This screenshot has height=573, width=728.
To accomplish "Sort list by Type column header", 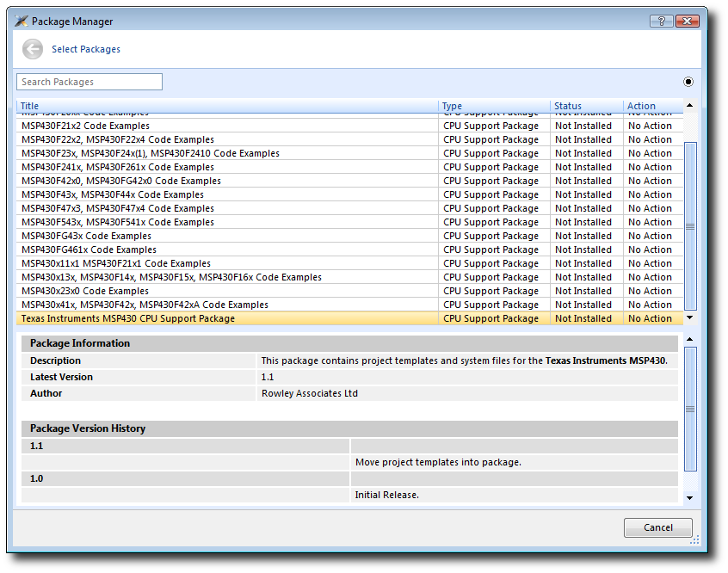I will [495, 106].
